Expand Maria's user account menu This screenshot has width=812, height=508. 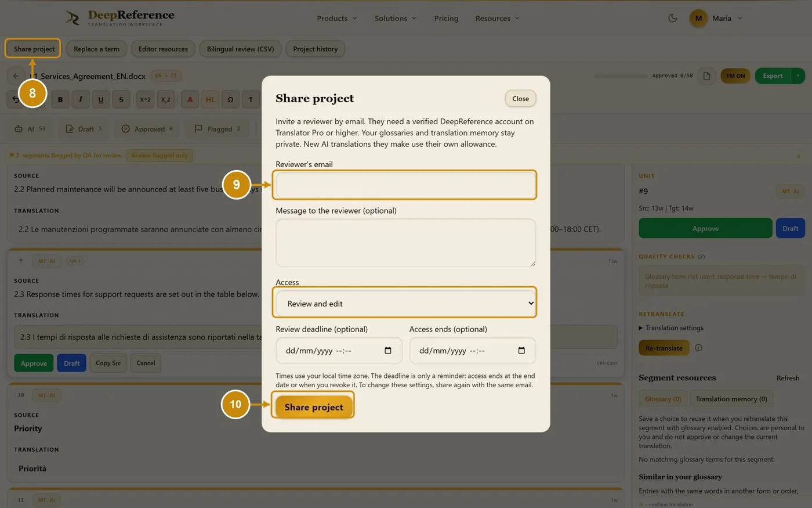716,18
